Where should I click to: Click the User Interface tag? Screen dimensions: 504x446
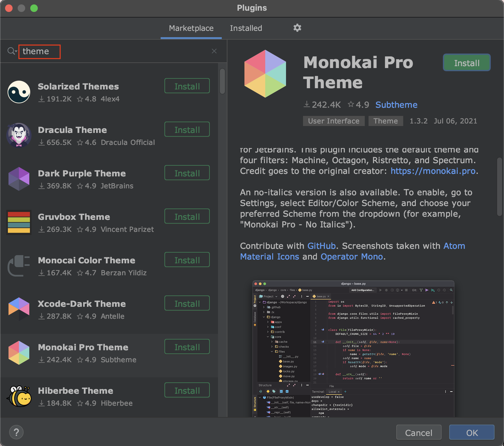[334, 121]
